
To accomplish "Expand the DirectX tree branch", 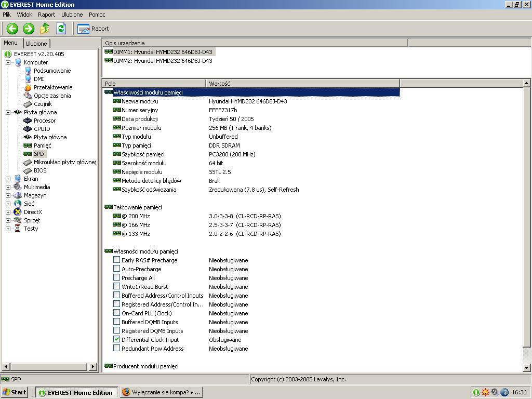I will click(x=8, y=212).
